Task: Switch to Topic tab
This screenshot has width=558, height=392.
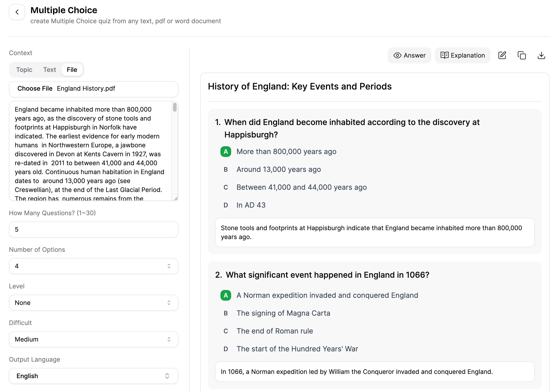Action: pyautogui.click(x=24, y=69)
